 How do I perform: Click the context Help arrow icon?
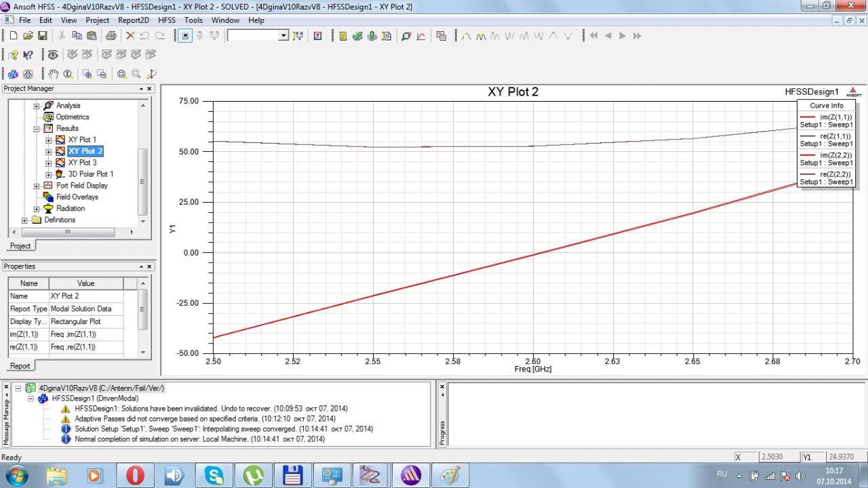click(28, 55)
